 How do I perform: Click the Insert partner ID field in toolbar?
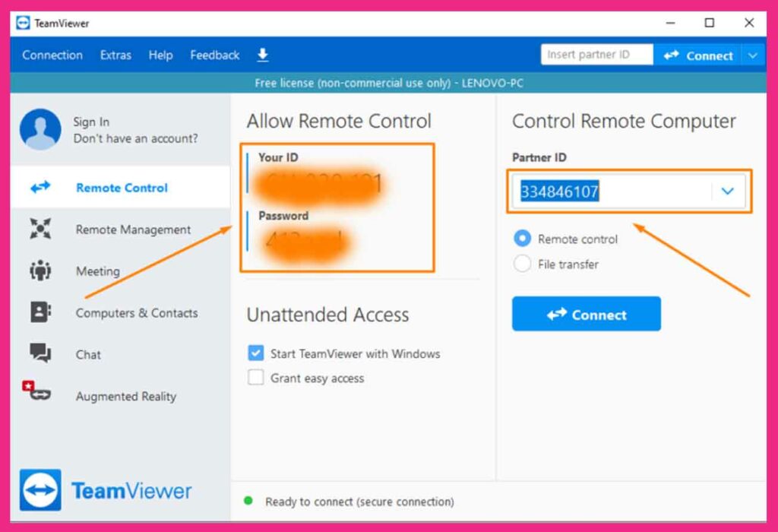click(x=596, y=54)
